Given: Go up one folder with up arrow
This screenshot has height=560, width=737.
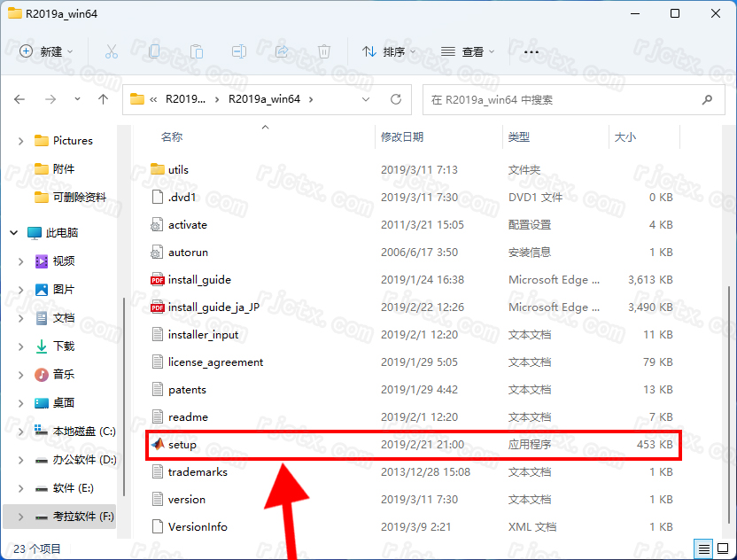Looking at the screenshot, I should click(x=104, y=99).
